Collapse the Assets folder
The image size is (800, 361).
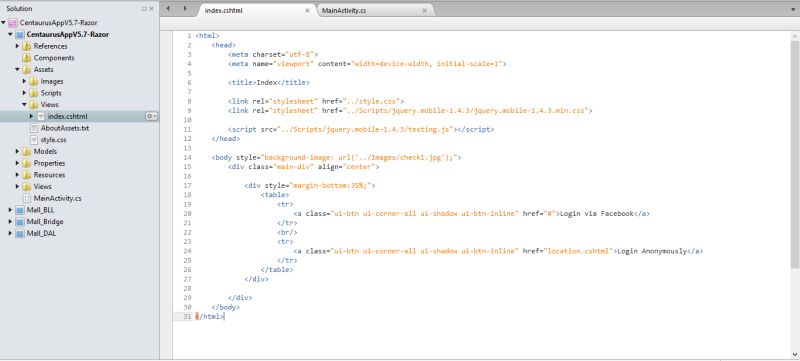(17, 70)
